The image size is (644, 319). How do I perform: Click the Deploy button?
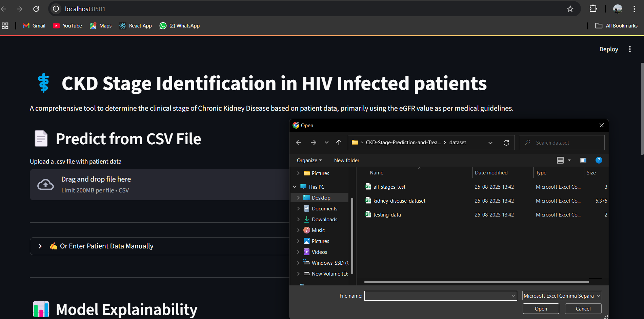coord(608,49)
